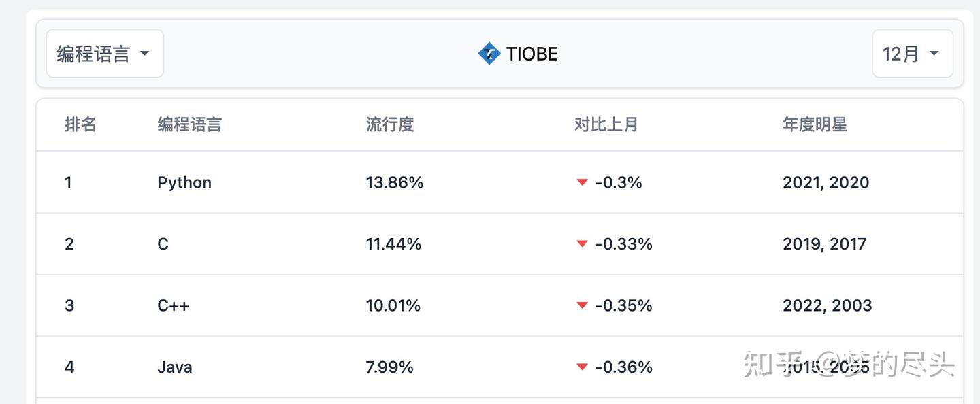Click the 2022, 2003 year stars cell

point(827,306)
